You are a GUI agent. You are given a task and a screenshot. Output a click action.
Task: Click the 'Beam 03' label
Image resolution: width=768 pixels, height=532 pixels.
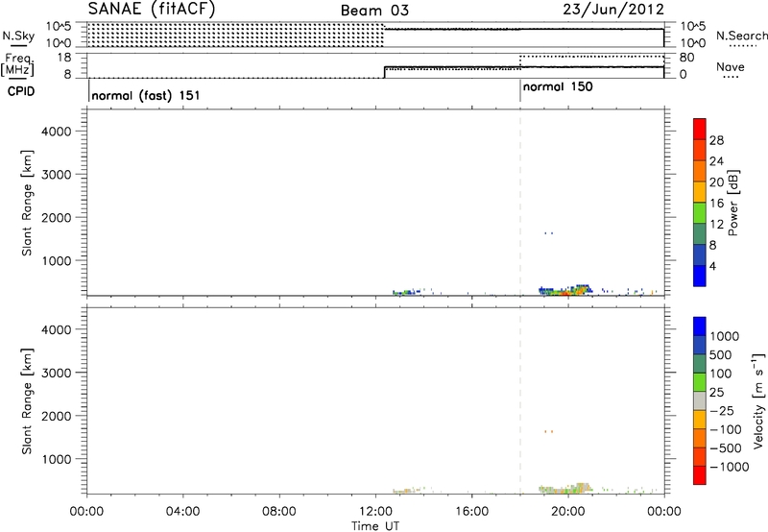pos(374,11)
